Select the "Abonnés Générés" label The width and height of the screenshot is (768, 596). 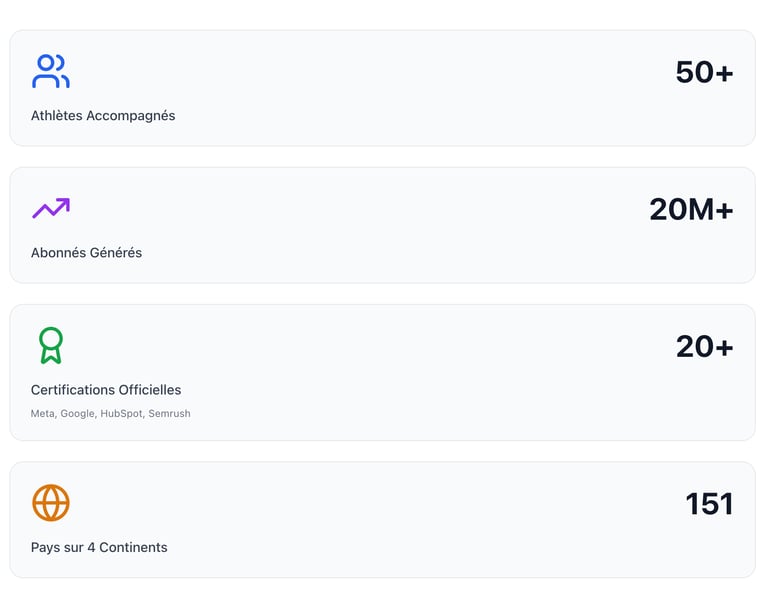point(86,253)
